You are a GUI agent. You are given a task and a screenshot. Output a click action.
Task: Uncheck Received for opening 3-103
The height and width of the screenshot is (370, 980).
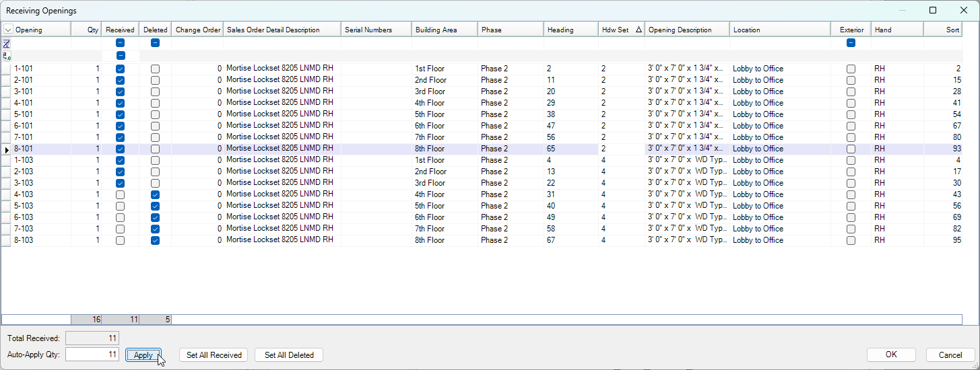pyautogui.click(x=120, y=183)
